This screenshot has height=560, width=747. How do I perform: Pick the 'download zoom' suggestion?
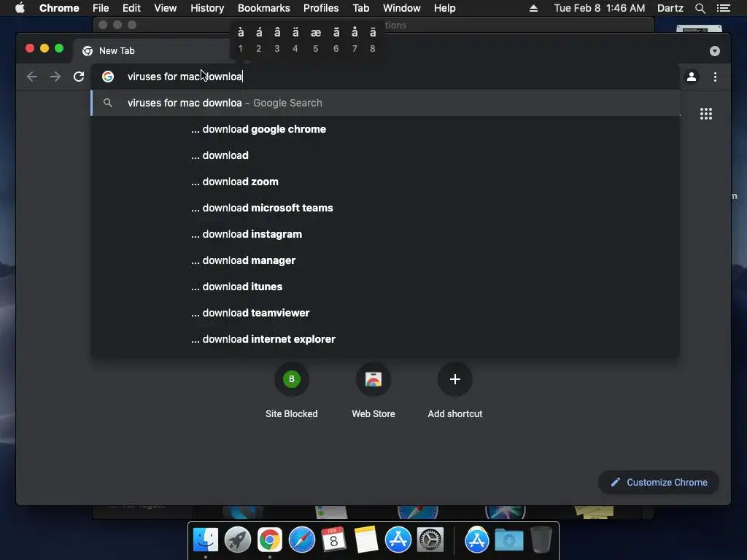tap(385, 182)
